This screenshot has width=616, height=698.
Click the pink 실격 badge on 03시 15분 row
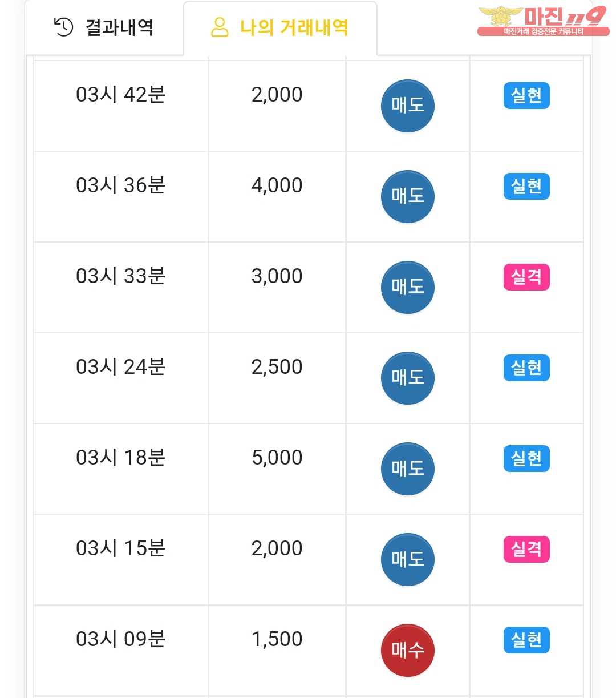click(x=526, y=550)
